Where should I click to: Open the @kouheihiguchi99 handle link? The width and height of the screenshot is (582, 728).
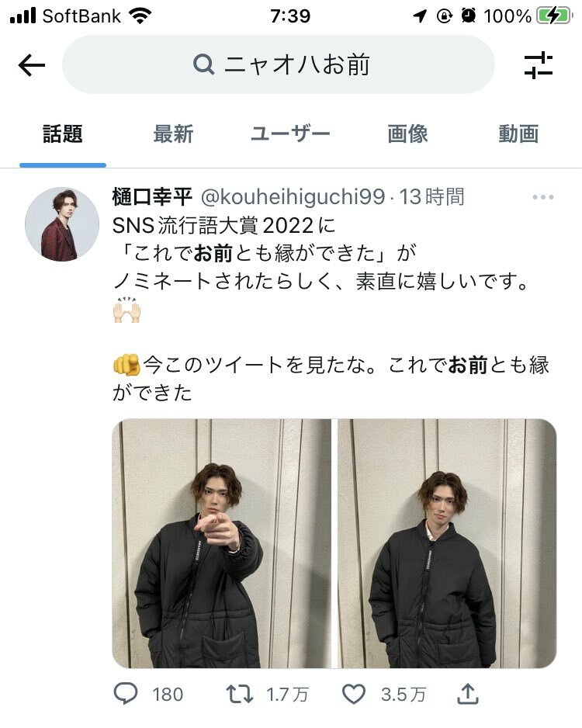pos(293,197)
